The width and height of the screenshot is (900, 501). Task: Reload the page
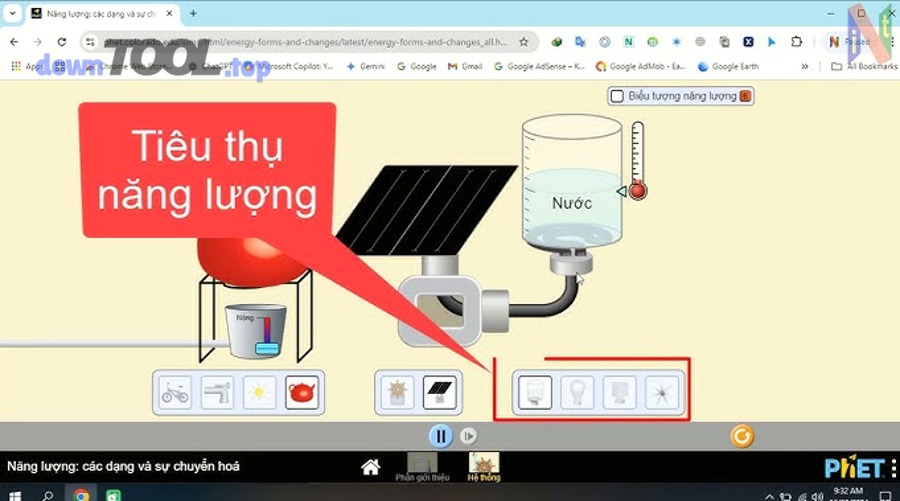(61, 42)
